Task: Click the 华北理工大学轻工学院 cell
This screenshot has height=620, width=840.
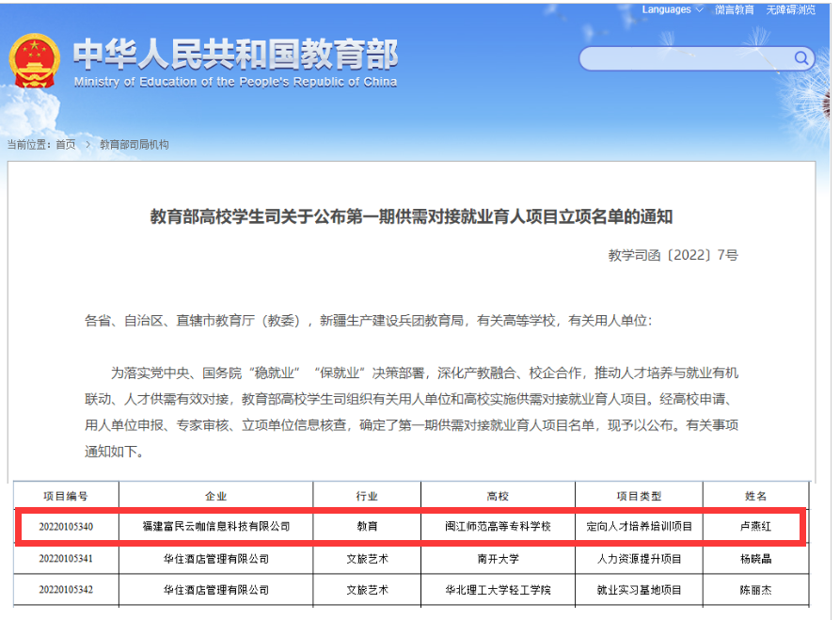Action: tap(498, 590)
